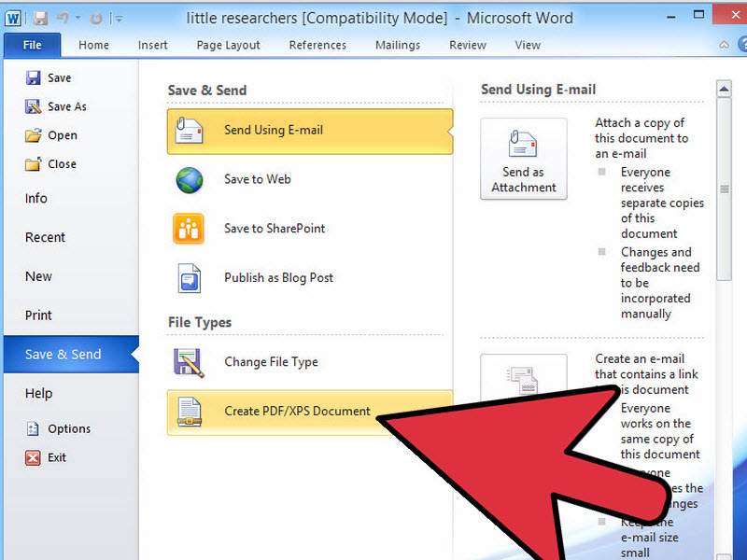Click the Send Using E-mail envelope icon
This screenshot has height=560, width=747.
189,131
